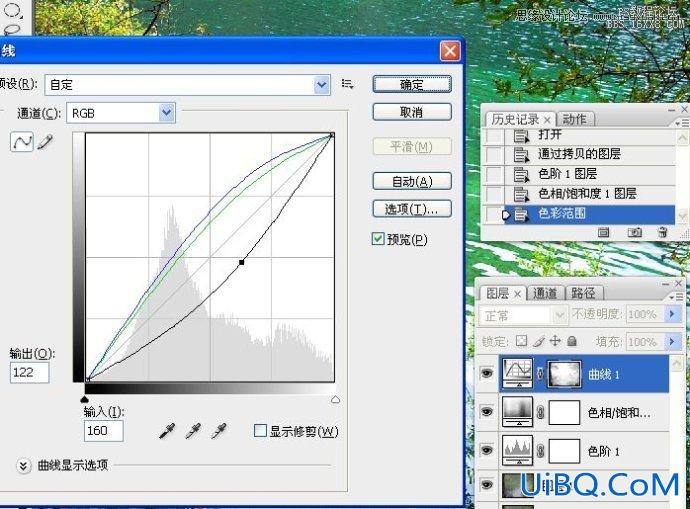Screen dimensions: 690x509
Task: Switch to the 动作 tab
Action: point(575,120)
